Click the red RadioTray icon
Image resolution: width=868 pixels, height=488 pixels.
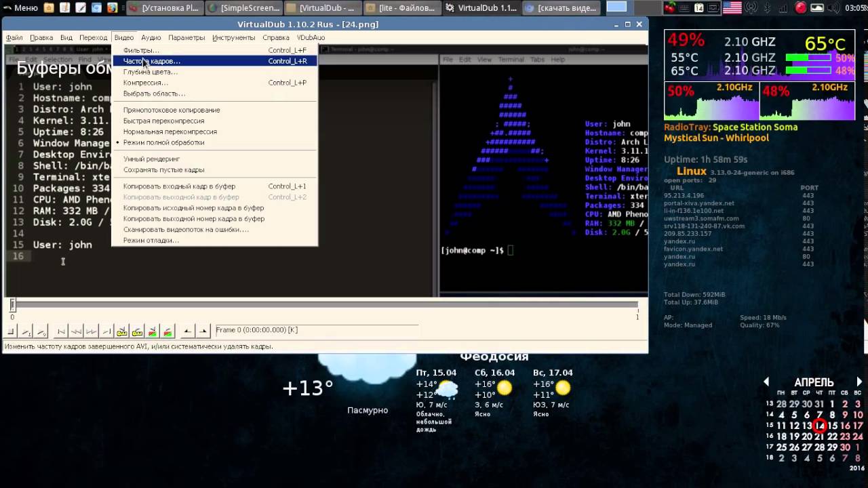click(x=801, y=8)
